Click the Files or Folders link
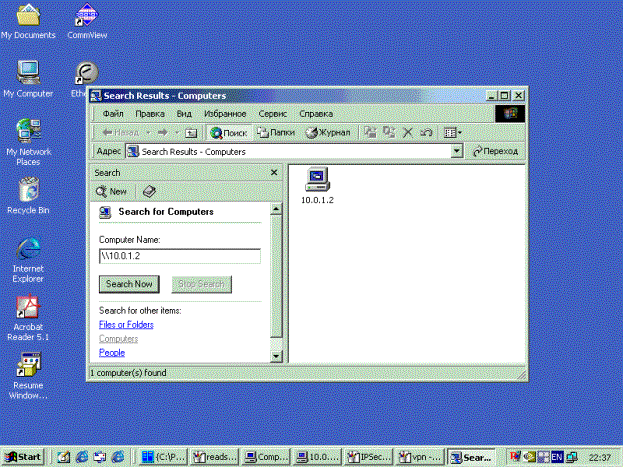Screen dimensions: 623x467 (126, 325)
